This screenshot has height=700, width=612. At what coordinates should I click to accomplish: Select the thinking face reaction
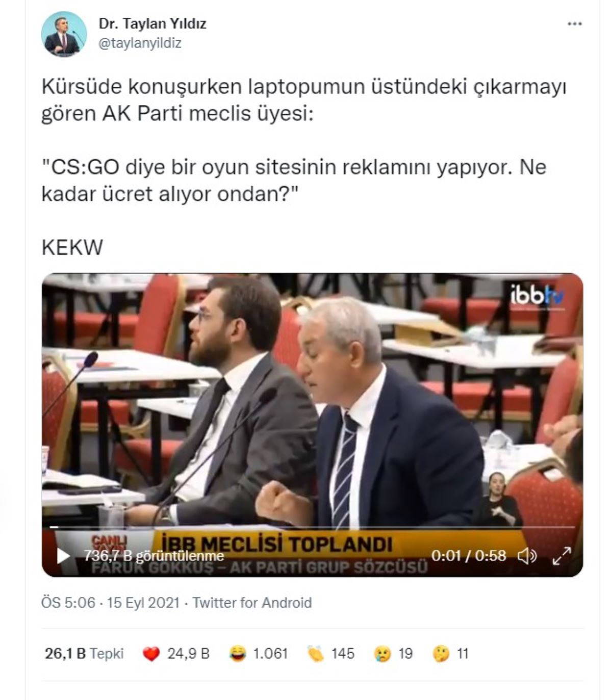451,654
